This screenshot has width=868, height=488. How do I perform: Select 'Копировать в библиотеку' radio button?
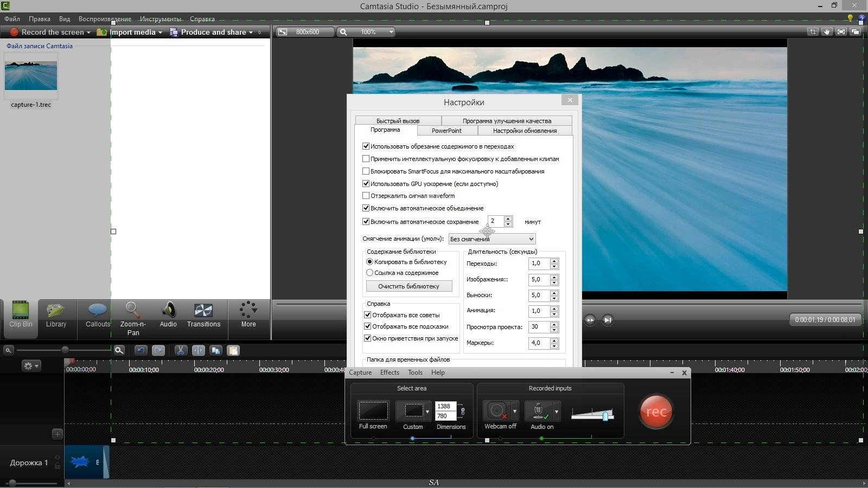pos(369,262)
